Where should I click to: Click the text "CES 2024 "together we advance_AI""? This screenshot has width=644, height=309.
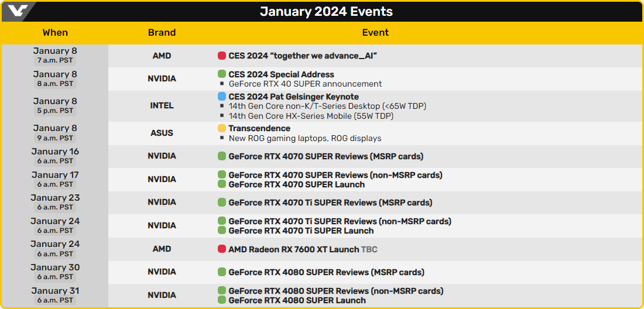[x=303, y=56]
